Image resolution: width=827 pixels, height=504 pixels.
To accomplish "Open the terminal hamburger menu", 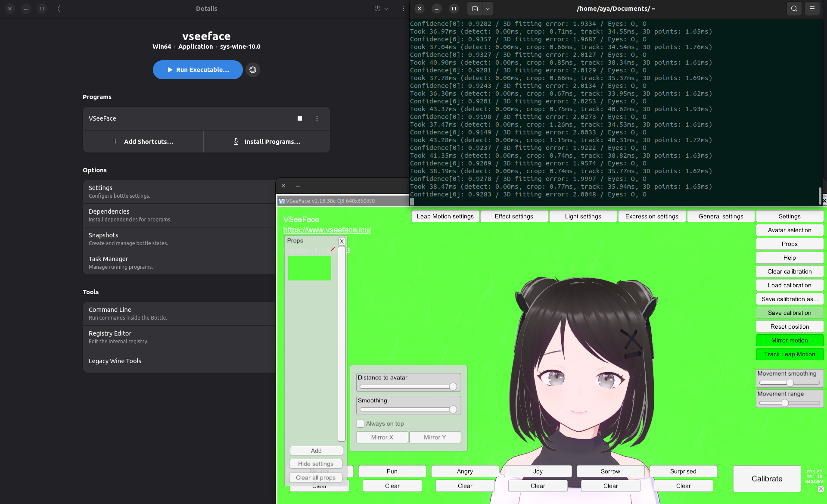I will pos(812,8).
